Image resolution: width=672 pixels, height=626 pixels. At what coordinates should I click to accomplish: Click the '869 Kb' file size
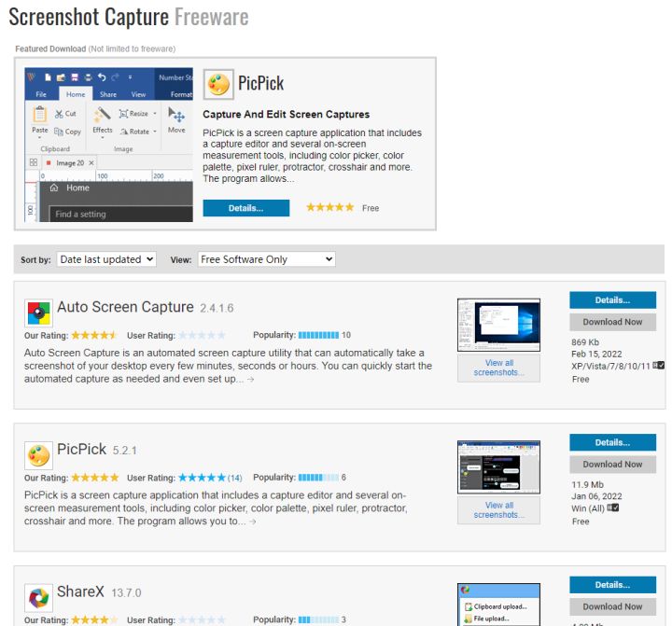click(585, 342)
